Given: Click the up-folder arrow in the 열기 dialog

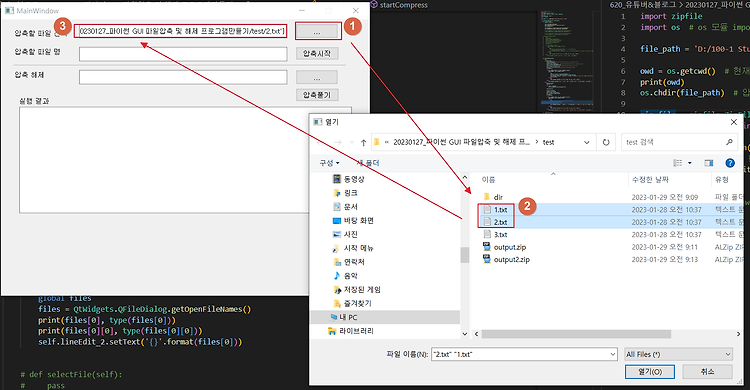Looking at the screenshot, I should point(364,142).
